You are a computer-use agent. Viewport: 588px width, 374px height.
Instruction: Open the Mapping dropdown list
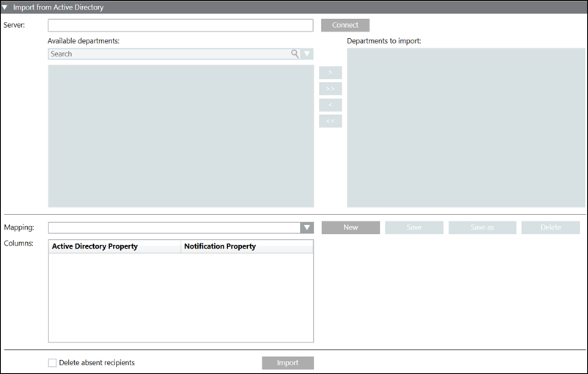coord(307,228)
